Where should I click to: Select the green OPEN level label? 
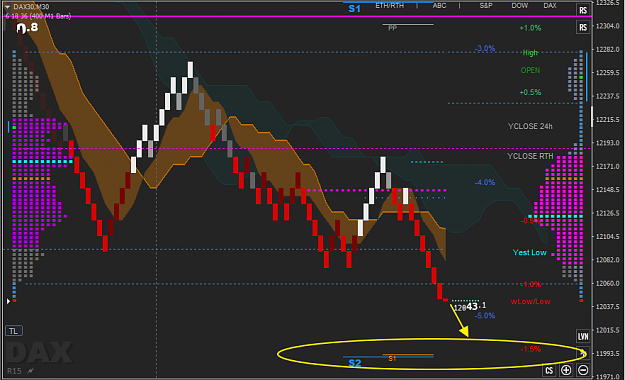(x=530, y=70)
